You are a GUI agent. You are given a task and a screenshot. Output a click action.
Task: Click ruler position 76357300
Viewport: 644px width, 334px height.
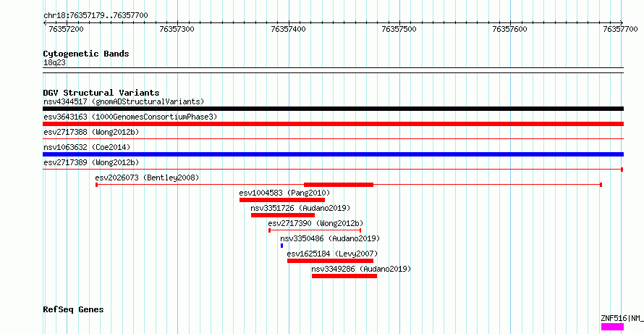click(177, 29)
